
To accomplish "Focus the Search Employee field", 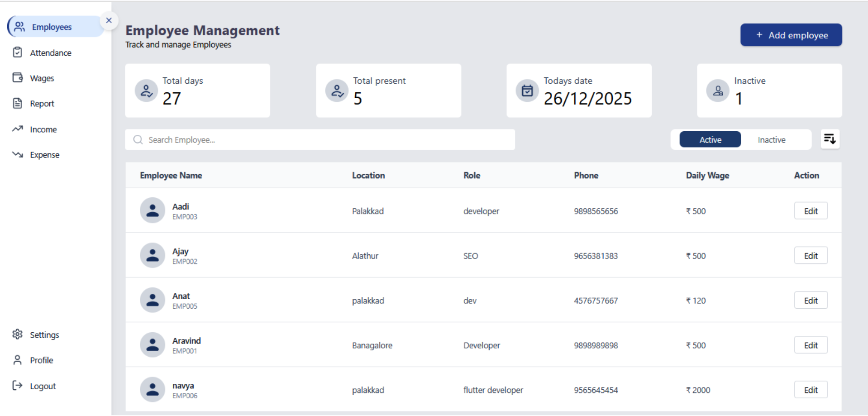I will point(326,140).
